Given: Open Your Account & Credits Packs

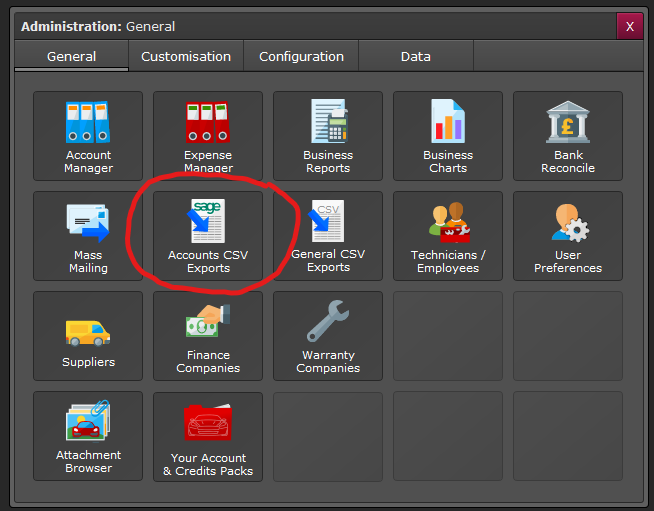Looking at the screenshot, I should point(208,437).
